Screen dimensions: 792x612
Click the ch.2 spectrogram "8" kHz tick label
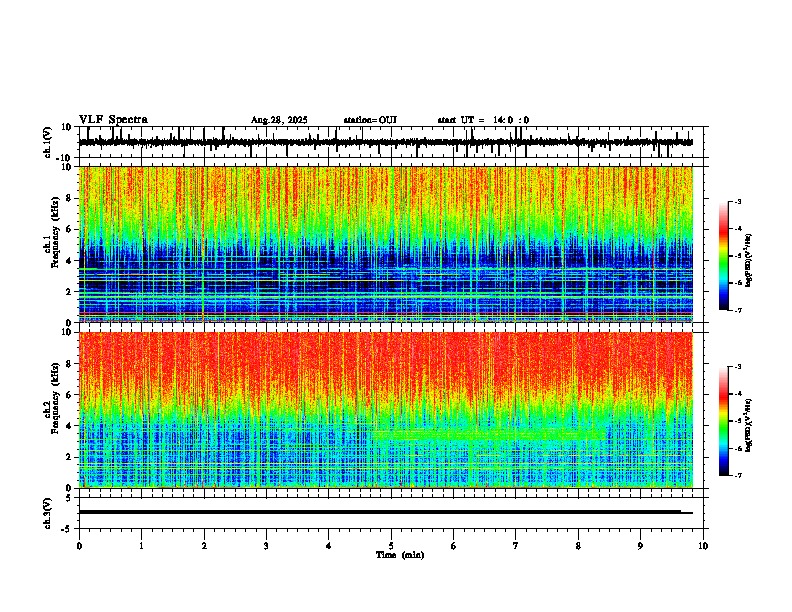coord(69,364)
